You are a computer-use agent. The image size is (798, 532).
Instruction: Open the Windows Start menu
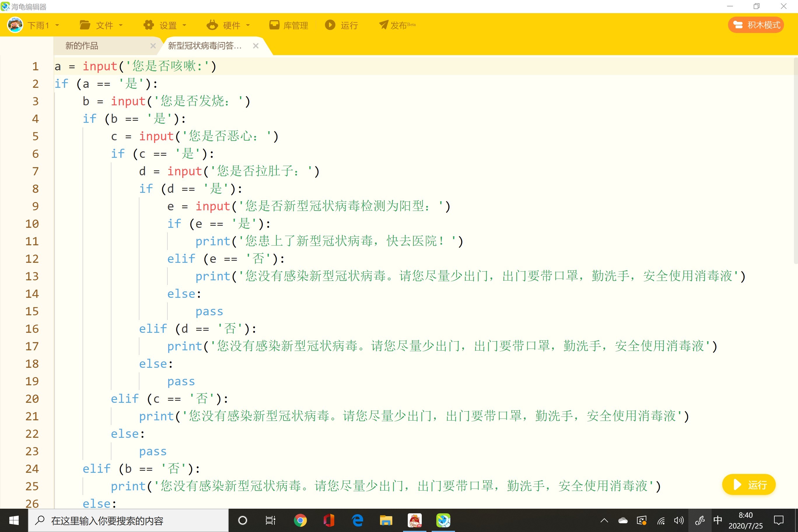coord(14,520)
